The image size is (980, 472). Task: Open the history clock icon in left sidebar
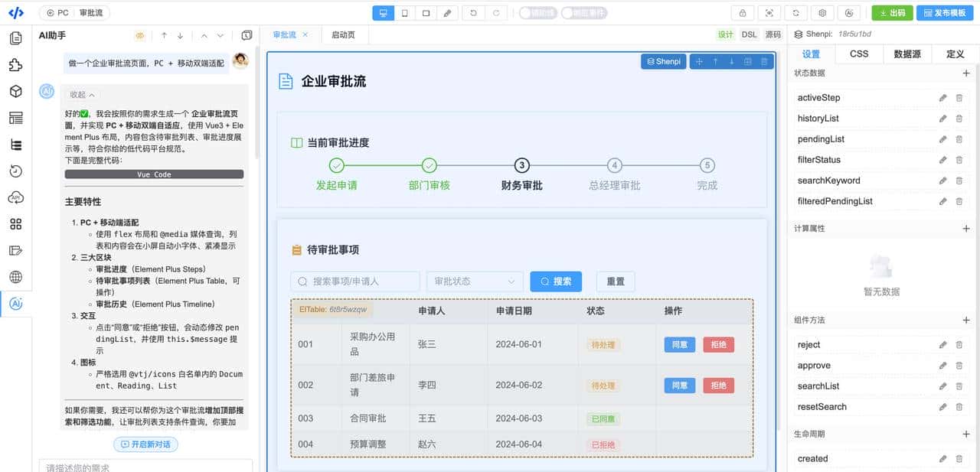coord(15,171)
